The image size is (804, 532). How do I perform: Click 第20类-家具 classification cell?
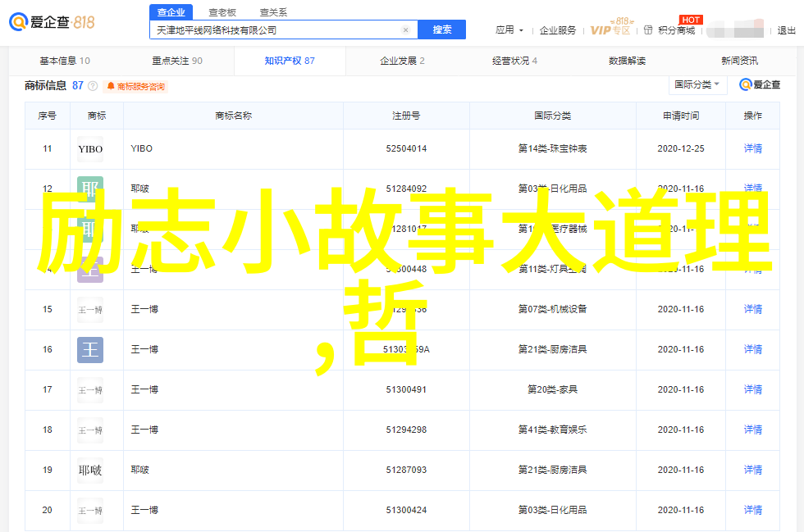point(552,390)
